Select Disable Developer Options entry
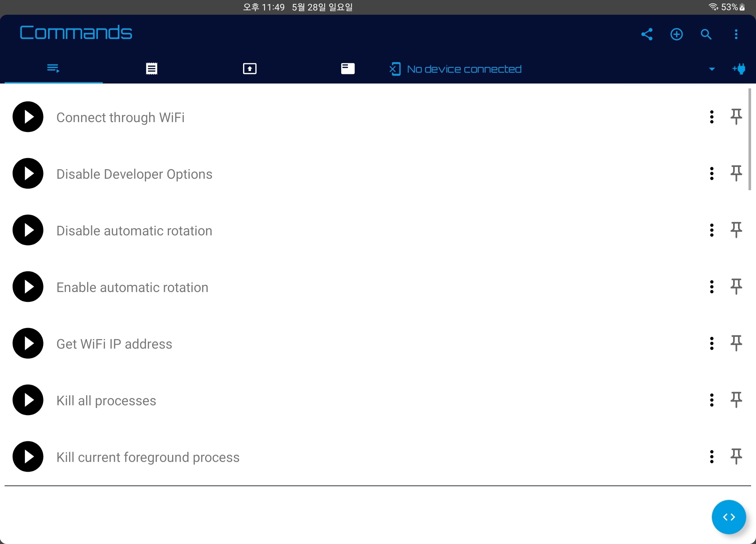756x544 pixels. coord(134,174)
